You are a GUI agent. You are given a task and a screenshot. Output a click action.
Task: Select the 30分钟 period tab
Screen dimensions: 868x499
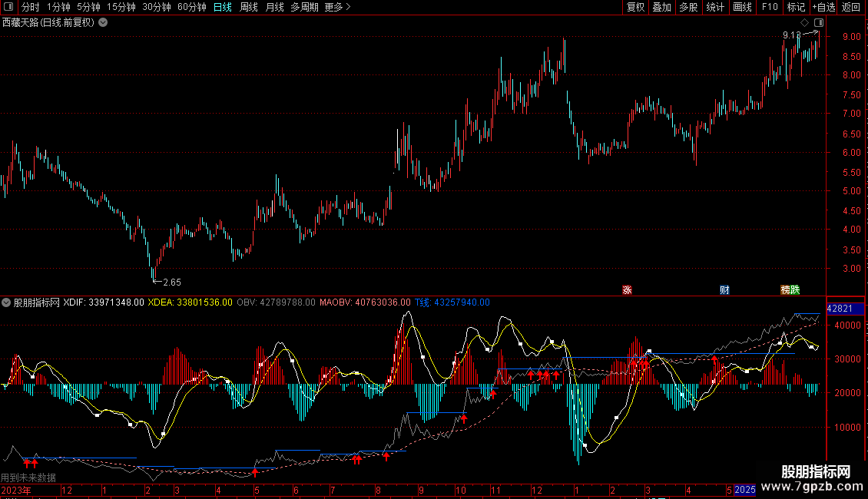click(157, 7)
